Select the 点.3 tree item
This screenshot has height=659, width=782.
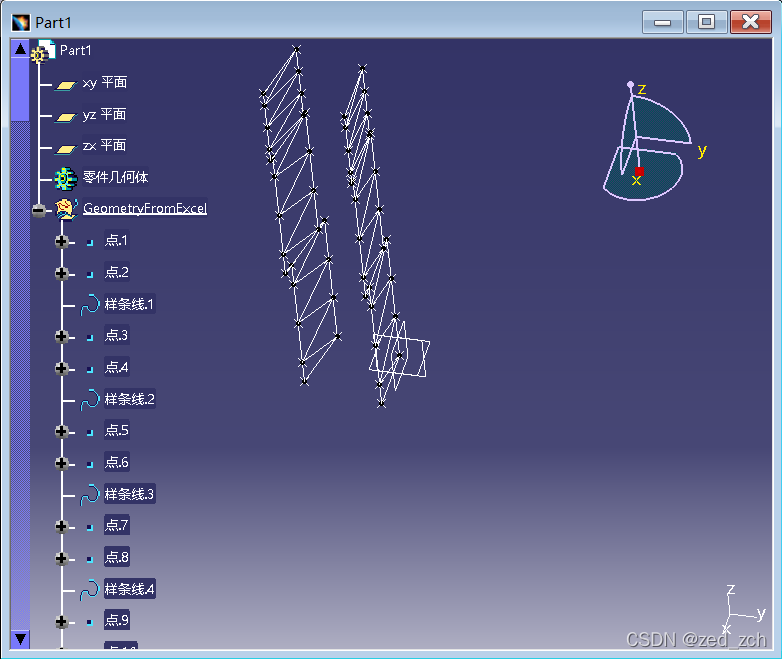click(117, 335)
